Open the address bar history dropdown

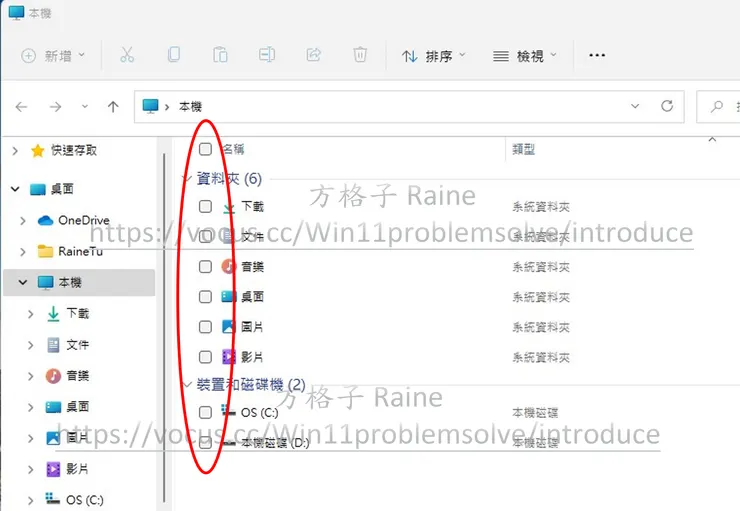[x=635, y=106]
